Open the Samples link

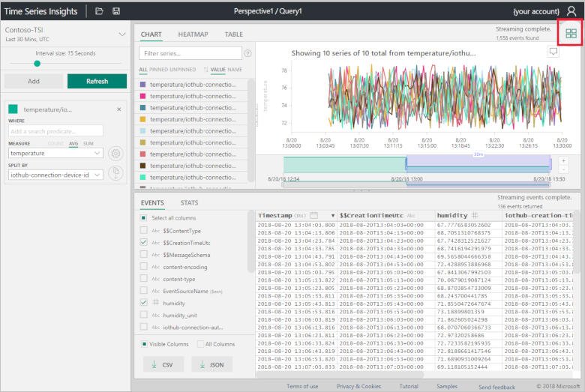click(x=447, y=386)
